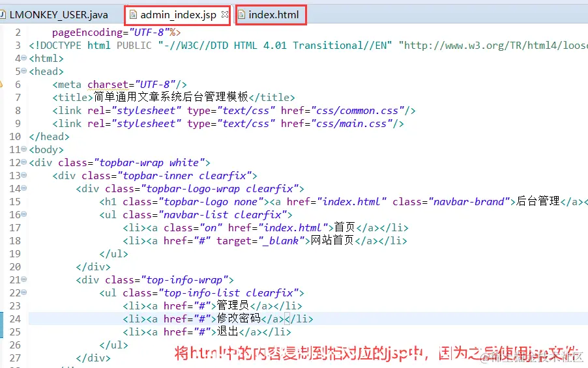Click the closing </head> tag on line 10

click(x=49, y=137)
